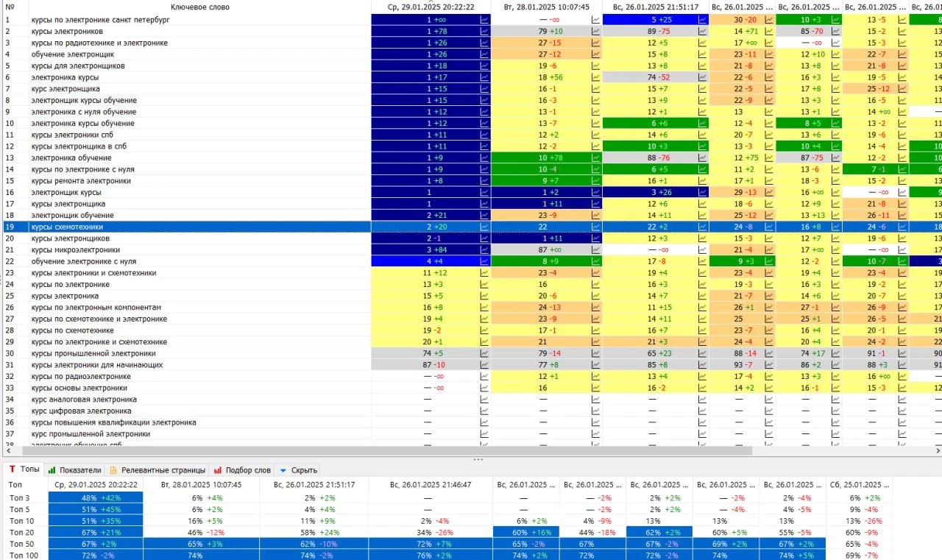Image resolution: width=942 pixels, height=560 pixels.
Task: Switch to Релевантные страницы tab
Action: tap(157, 469)
